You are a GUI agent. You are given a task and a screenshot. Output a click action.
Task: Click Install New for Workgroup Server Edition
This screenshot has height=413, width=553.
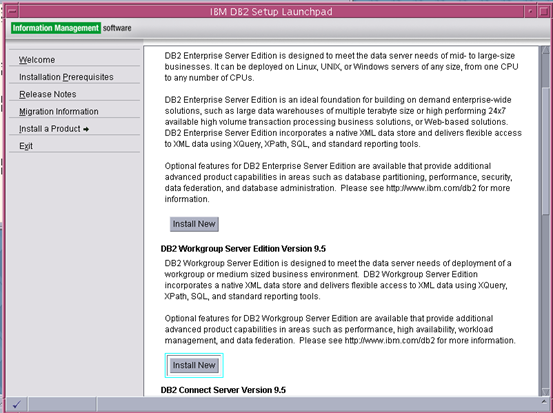click(194, 365)
